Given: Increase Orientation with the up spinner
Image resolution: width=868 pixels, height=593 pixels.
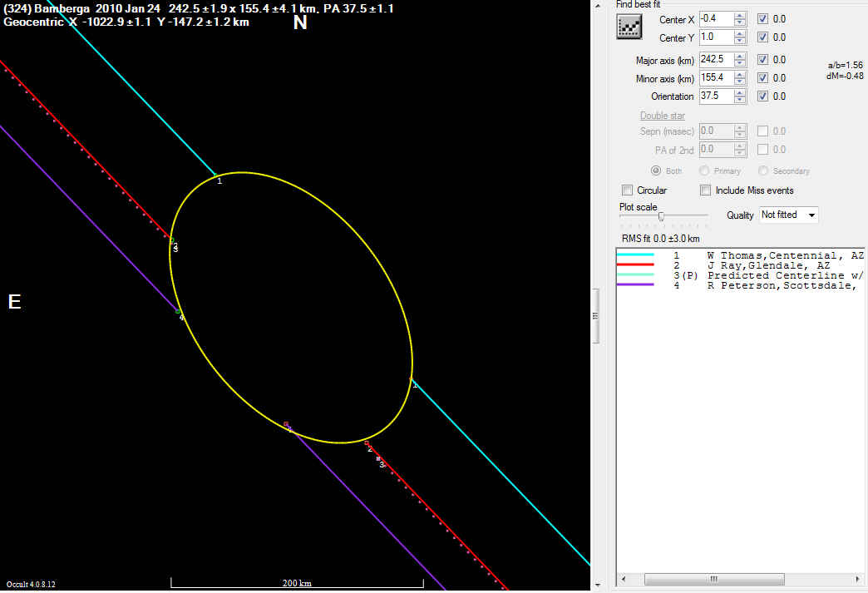Looking at the screenshot, I should pyautogui.click(x=741, y=92).
